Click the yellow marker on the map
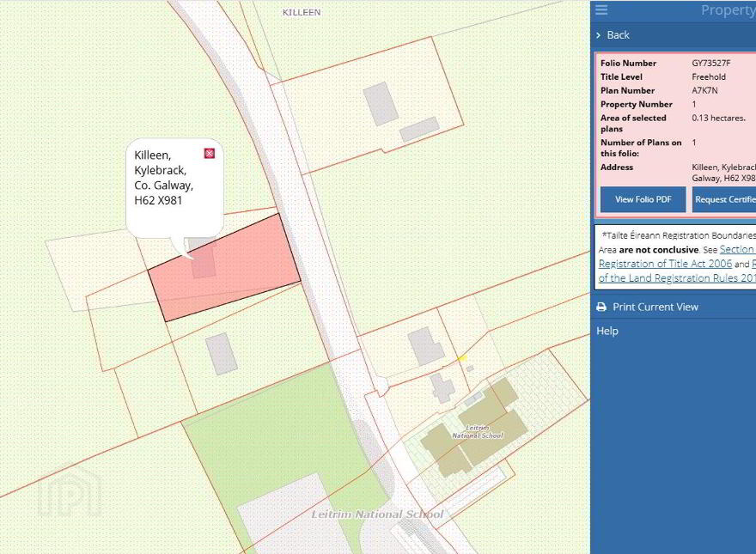This screenshot has height=554, width=756. click(x=462, y=358)
